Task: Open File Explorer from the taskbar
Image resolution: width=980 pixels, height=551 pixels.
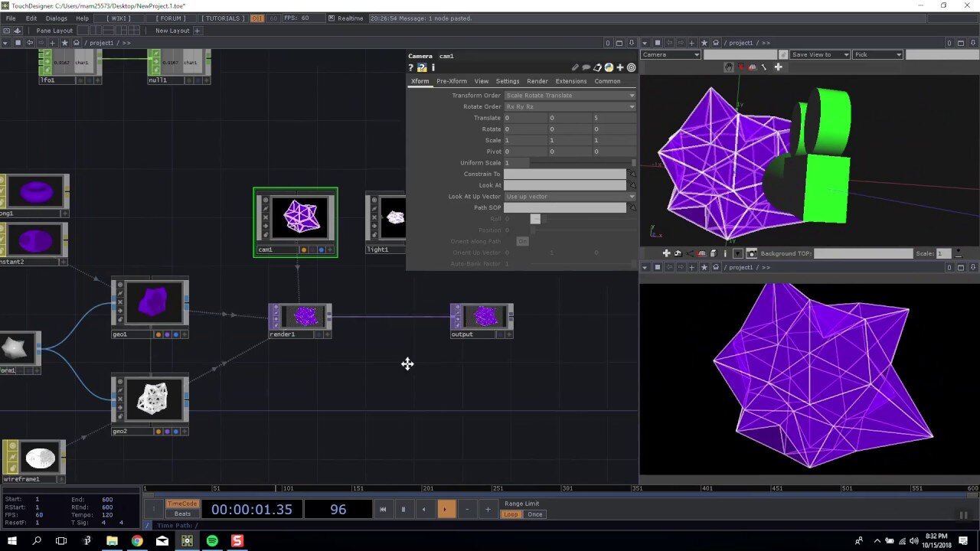Action: click(112, 541)
